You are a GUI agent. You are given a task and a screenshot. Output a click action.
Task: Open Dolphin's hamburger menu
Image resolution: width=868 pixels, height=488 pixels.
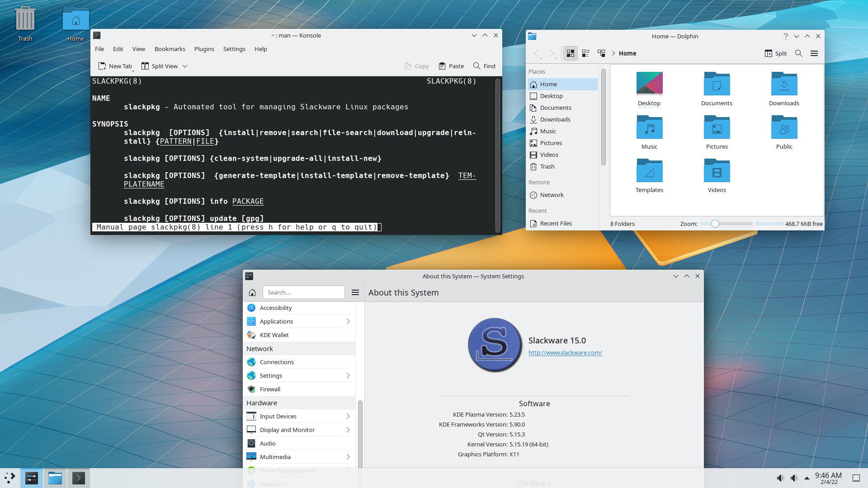[814, 53]
